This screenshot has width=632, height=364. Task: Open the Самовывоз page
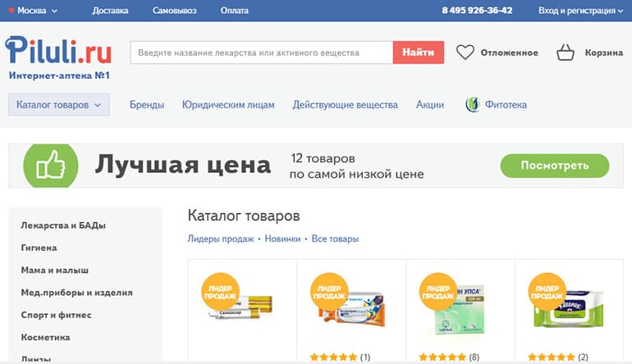click(174, 11)
